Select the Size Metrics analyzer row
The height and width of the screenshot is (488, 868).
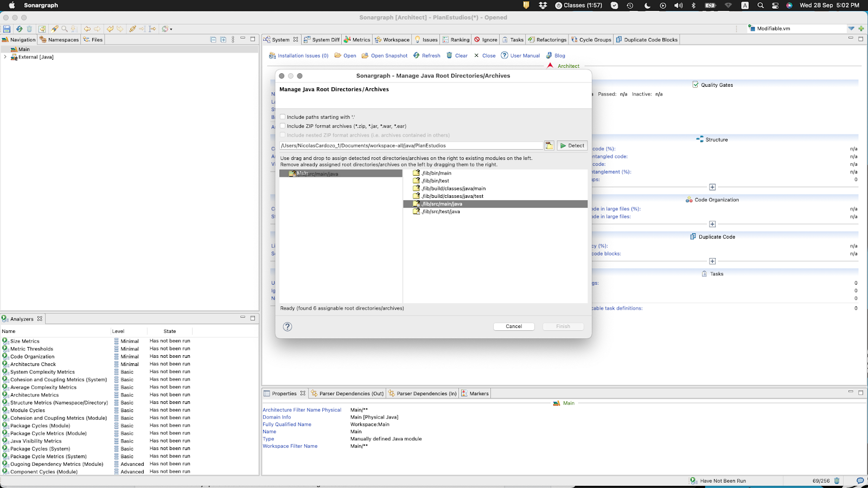129,341
